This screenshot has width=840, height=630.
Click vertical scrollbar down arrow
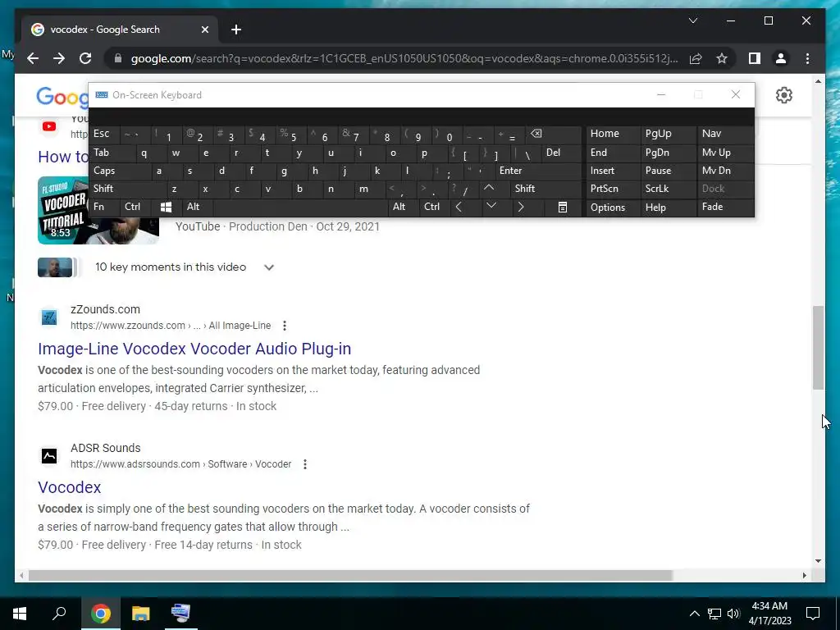click(x=818, y=561)
